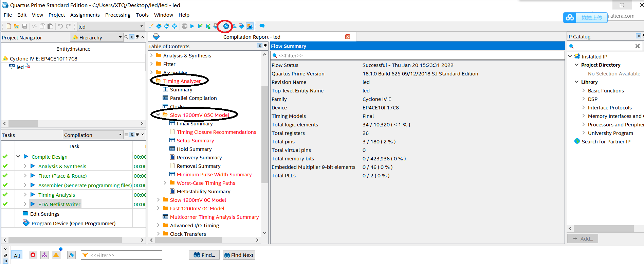The height and width of the screenshot is (264, 644).
Task: Open Pin Planner toolbar icon
Action: 167,26
